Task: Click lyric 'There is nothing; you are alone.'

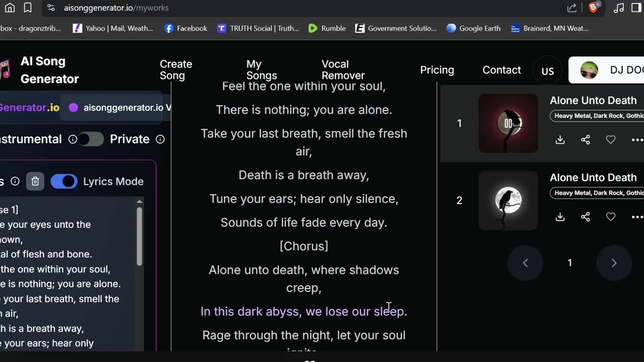Action: pyautogui.click(x=304, y=110)
